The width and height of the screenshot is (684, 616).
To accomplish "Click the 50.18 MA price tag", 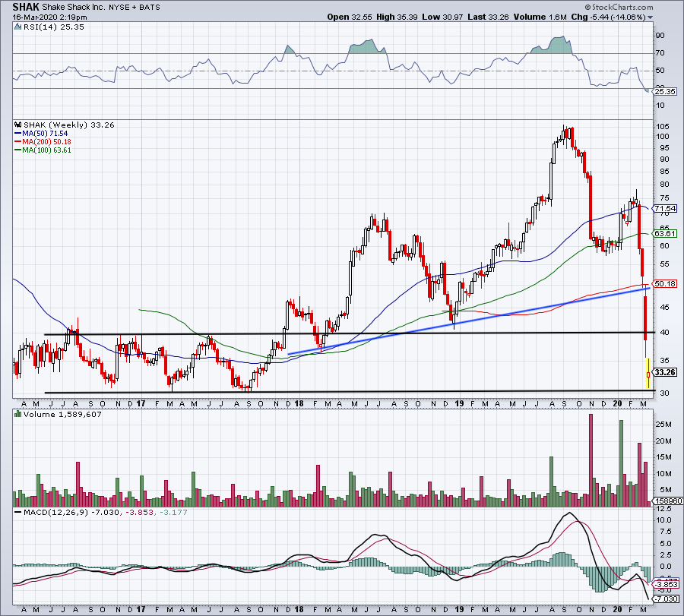I will click(664, 284).
